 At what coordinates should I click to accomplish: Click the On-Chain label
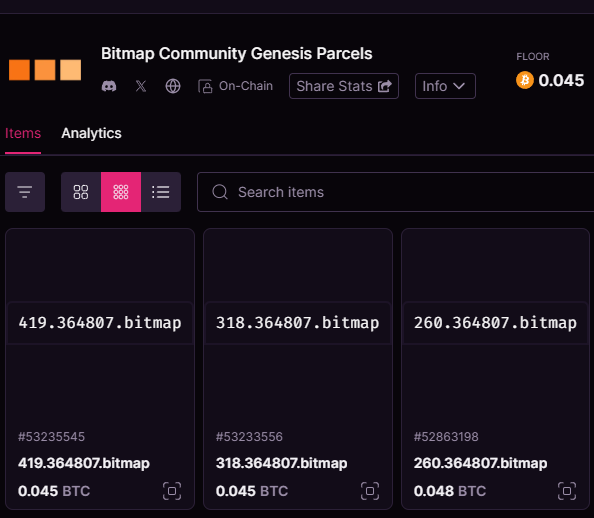(246, 86)
